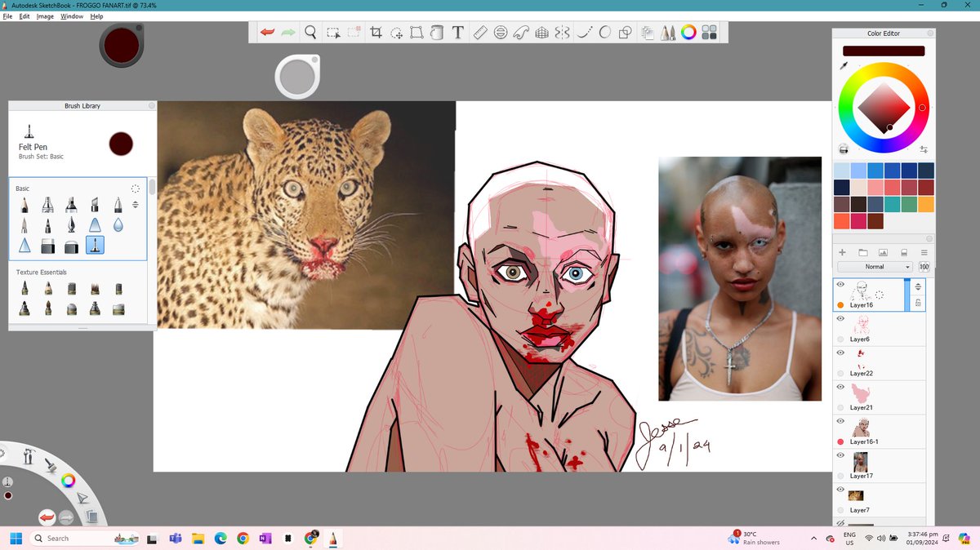Click the taskbar Search box
Image resolution: width=980 pixels, height=550 pixels.
(x=86, y=539)
